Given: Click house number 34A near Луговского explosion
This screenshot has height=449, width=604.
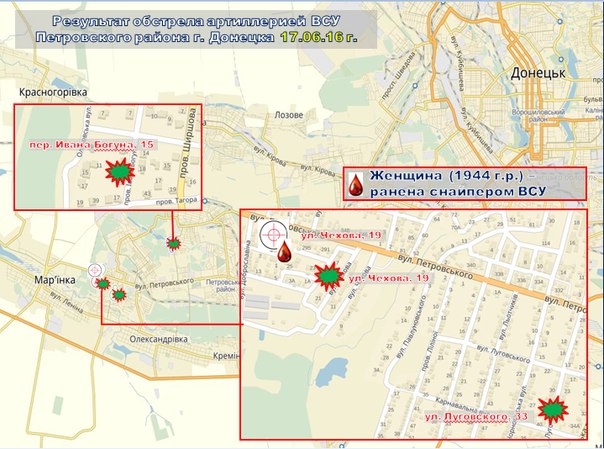Looking at the screenshot, I should pyautogui.click(x=575, y=426).
